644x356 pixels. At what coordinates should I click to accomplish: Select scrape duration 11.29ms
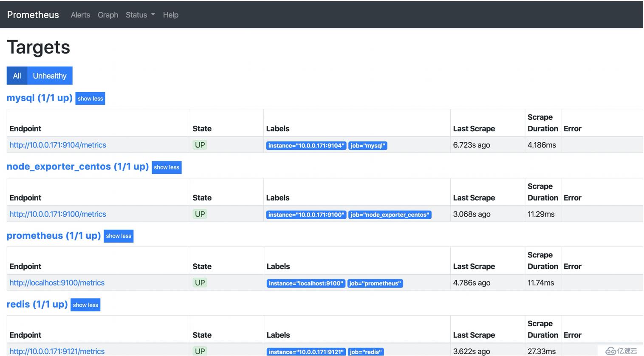pos(541,214)
